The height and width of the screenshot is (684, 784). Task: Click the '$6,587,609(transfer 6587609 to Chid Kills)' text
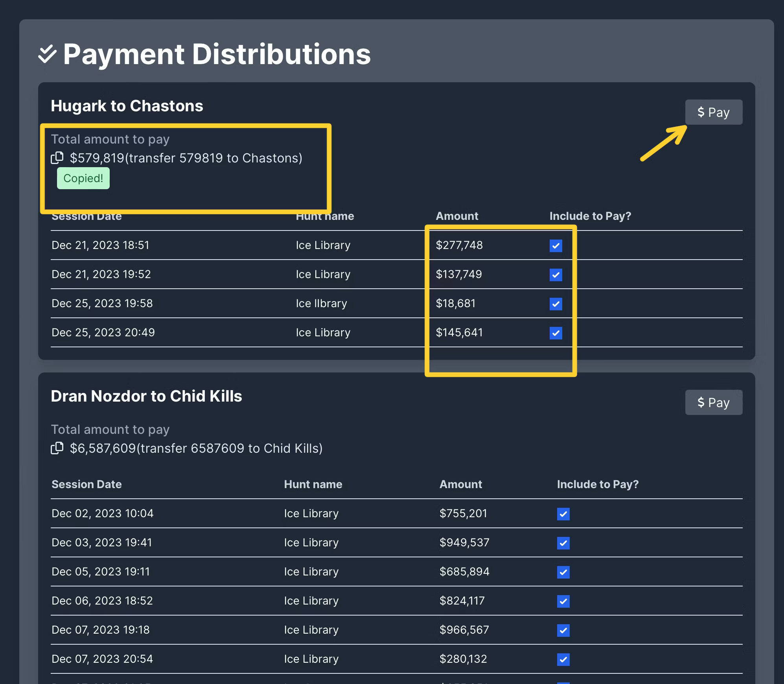(x=196, y=448)
